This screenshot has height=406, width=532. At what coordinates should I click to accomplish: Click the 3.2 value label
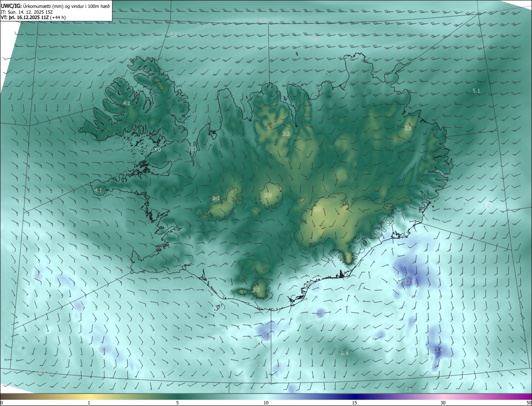[286, 134]
